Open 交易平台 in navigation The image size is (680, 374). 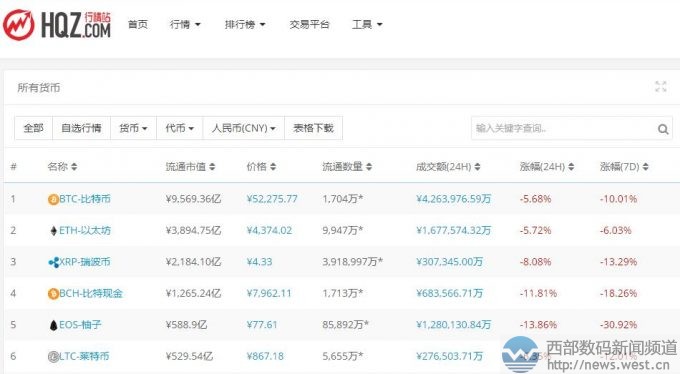pyautogui.click(x=309, y=25)
